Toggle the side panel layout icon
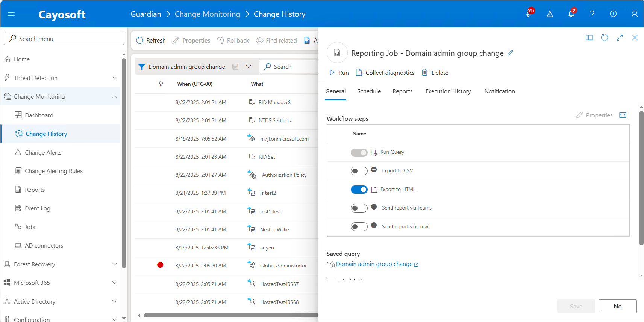Image resolution: width=644 pixels, height=322 pixels. [589, 38]
